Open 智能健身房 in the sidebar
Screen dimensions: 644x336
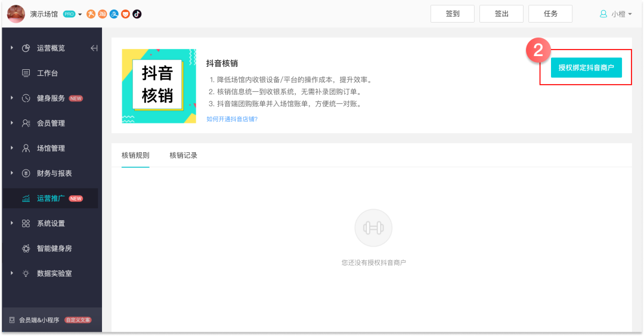54,248
